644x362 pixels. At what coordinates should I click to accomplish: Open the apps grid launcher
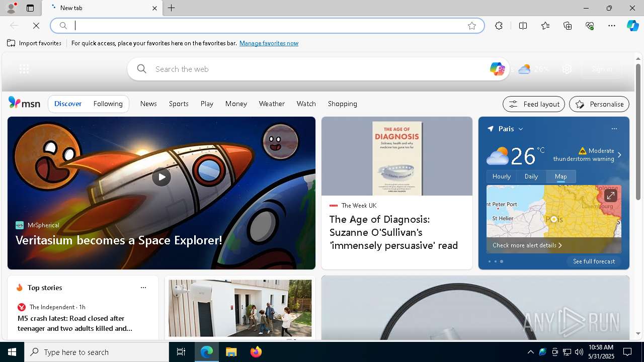point(24,69)
